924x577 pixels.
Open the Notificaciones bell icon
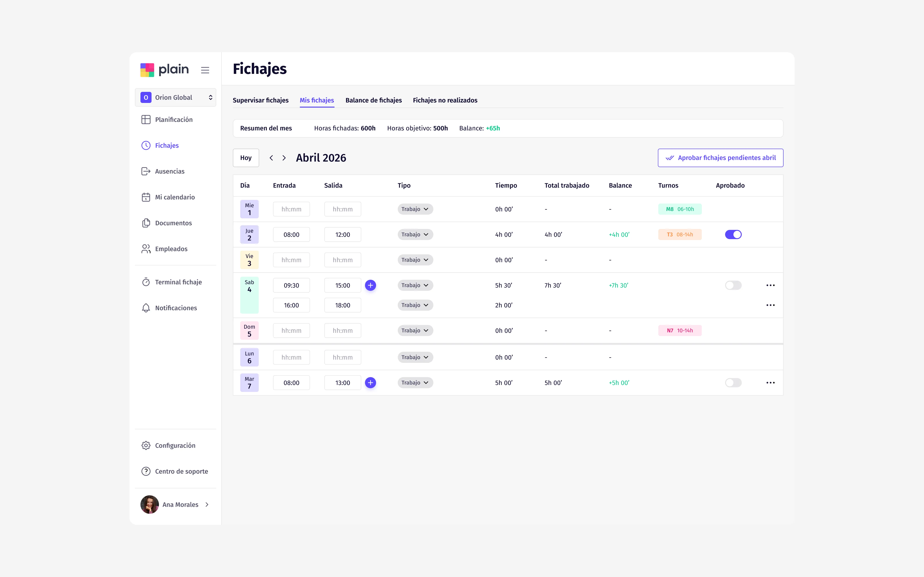point(146,308)
